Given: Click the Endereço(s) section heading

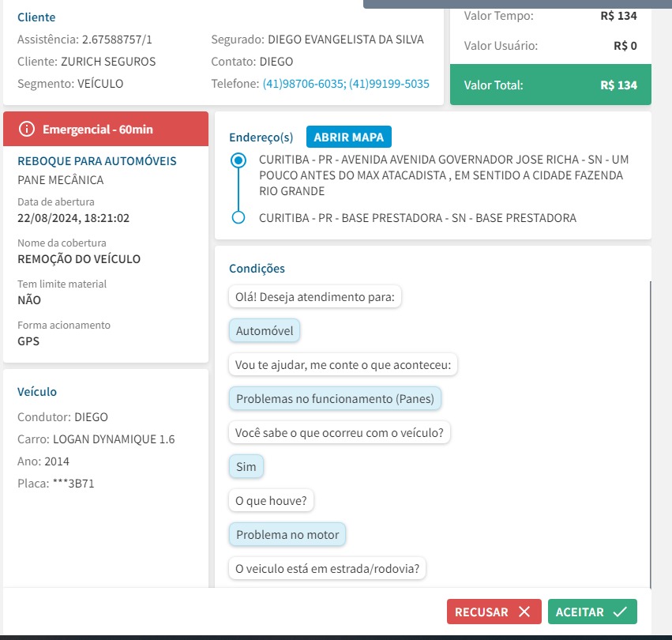Looking at the screenshot, I should click(x=261, y=137).
